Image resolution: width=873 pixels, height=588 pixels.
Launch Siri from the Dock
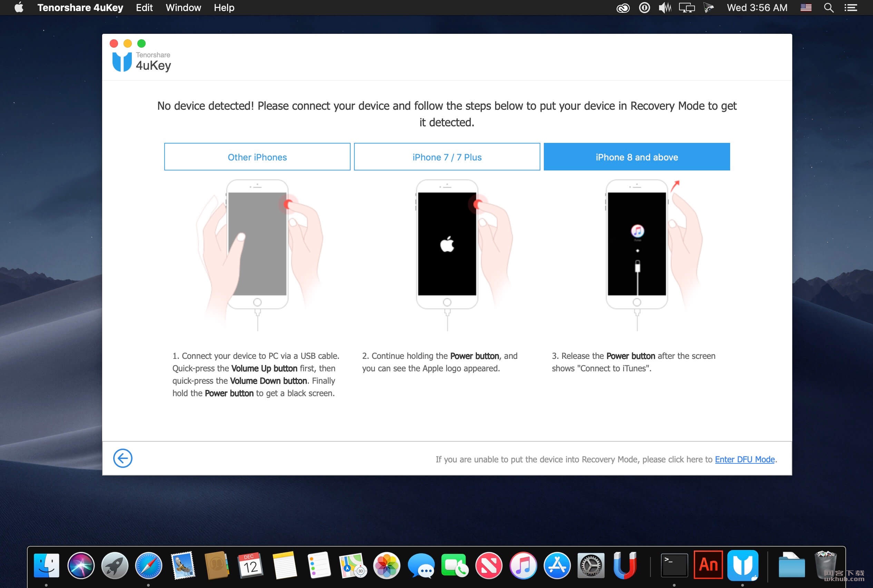(81, 565)
